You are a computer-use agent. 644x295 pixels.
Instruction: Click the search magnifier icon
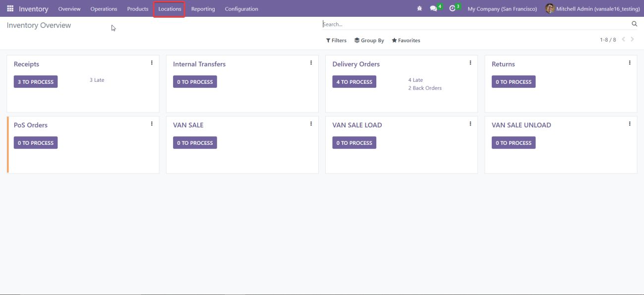pyautogui.click(x=634, y=24)
